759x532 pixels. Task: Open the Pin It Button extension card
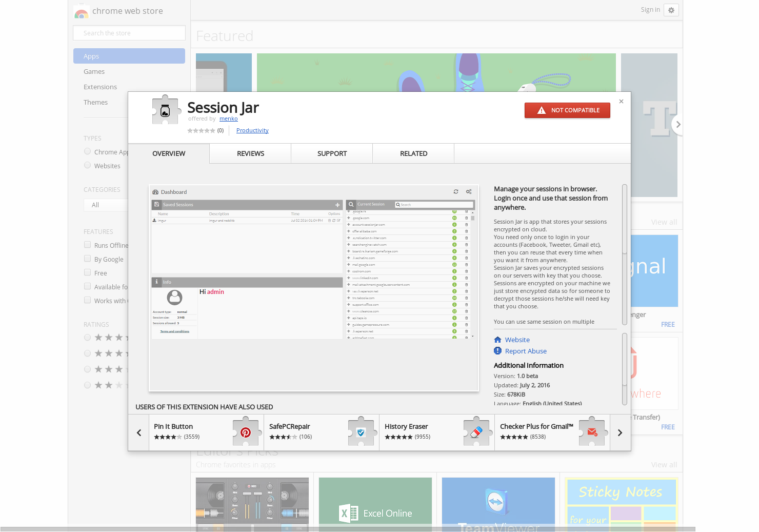(206, 432)
